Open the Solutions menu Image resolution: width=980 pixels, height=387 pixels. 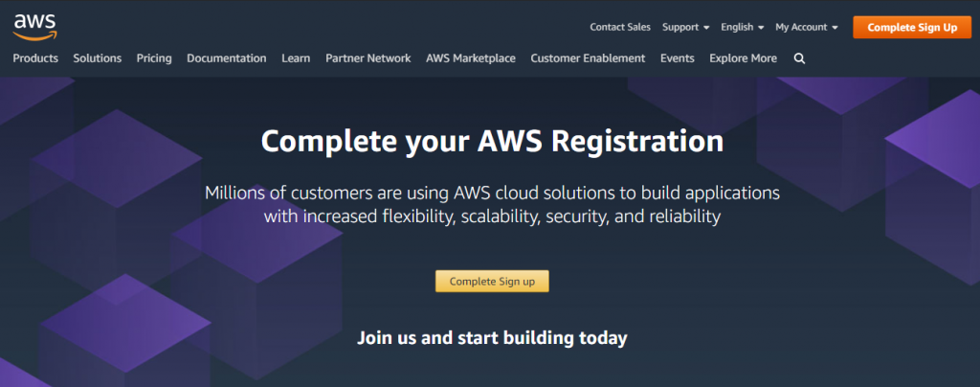click(x=98, y=58)
